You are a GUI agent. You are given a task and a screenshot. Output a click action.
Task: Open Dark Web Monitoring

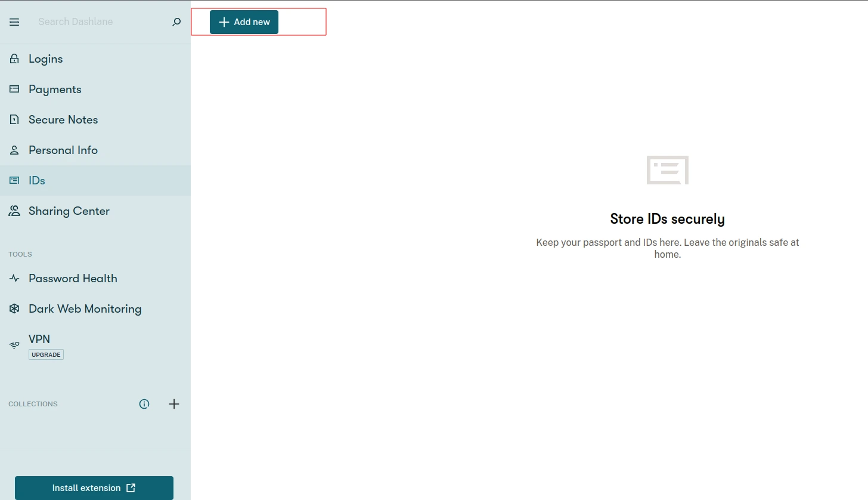pyautogui.click(x=95, y=309)
